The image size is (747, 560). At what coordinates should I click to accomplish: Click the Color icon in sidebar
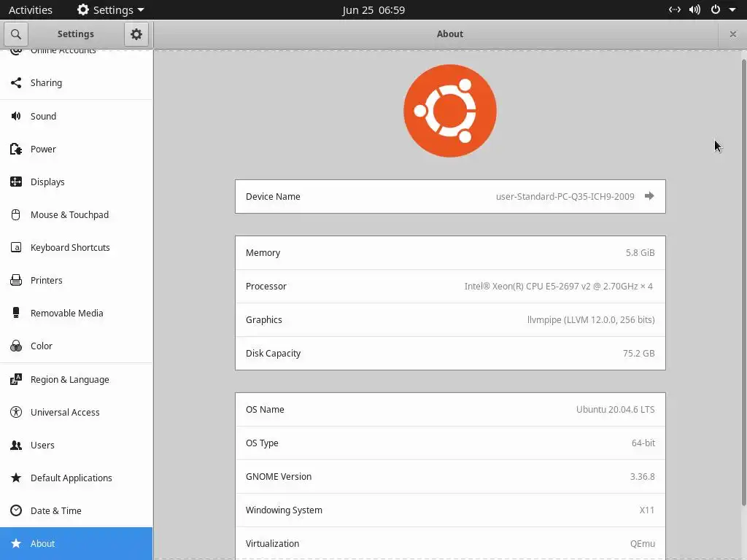pyautogui.click(x=16, y=346)
